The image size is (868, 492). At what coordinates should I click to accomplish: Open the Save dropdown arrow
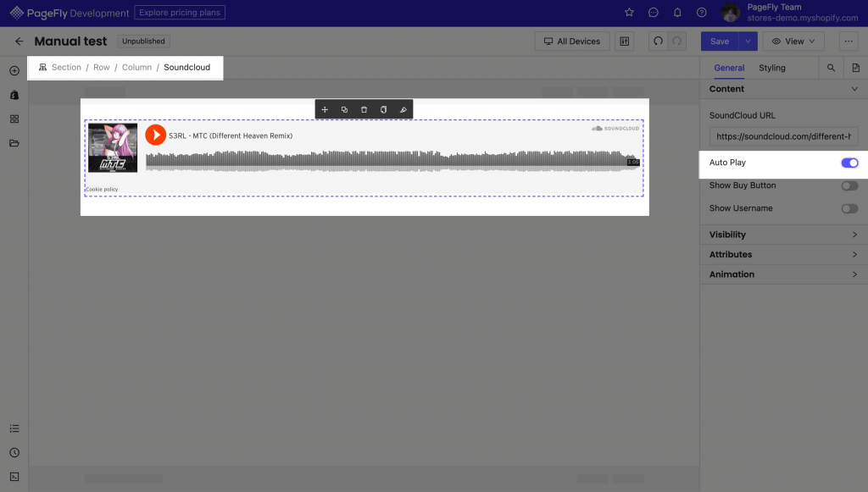coord(748,41)
